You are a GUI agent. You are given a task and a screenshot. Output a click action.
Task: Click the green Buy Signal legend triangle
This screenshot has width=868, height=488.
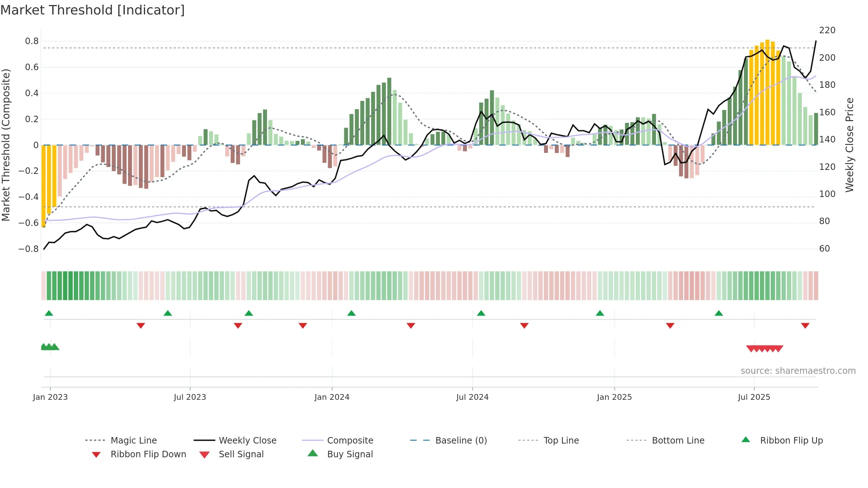coord(313,453)
